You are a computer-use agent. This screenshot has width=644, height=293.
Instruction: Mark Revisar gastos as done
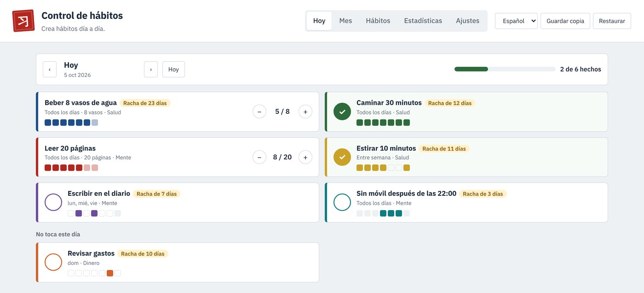point(53,262)
